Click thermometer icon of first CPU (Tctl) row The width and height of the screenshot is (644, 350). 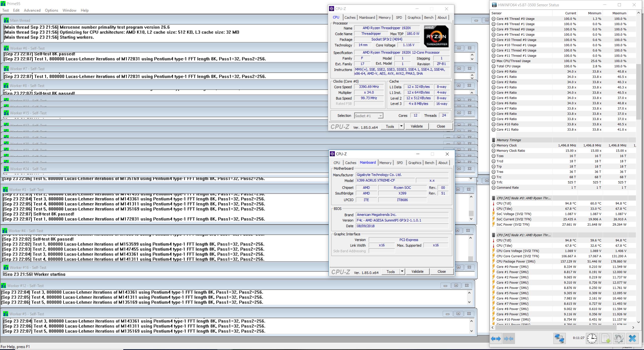click(x=494, y=204)
